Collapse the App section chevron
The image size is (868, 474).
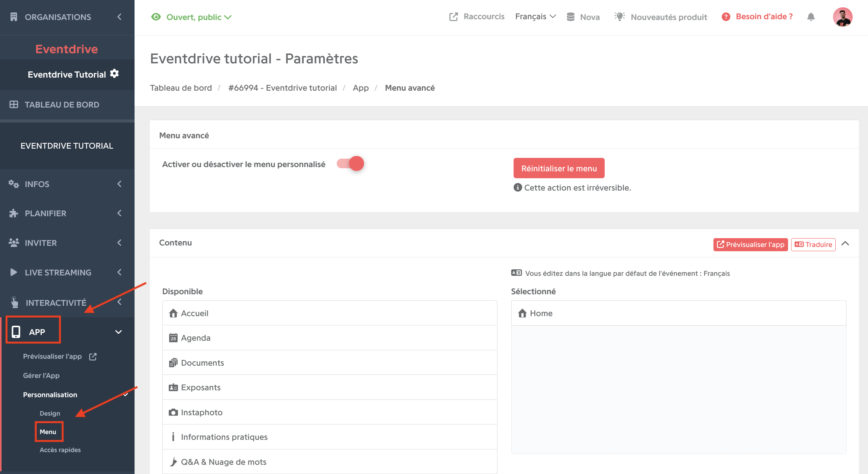pyautogui.click(x=119, y=332)
